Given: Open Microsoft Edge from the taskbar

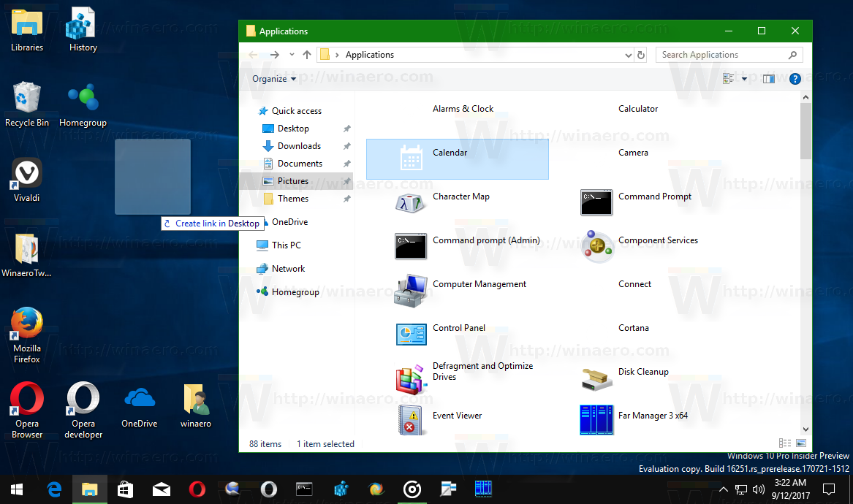Looking at the screenshot, I should pyautogui.click(x=54, y=489).
